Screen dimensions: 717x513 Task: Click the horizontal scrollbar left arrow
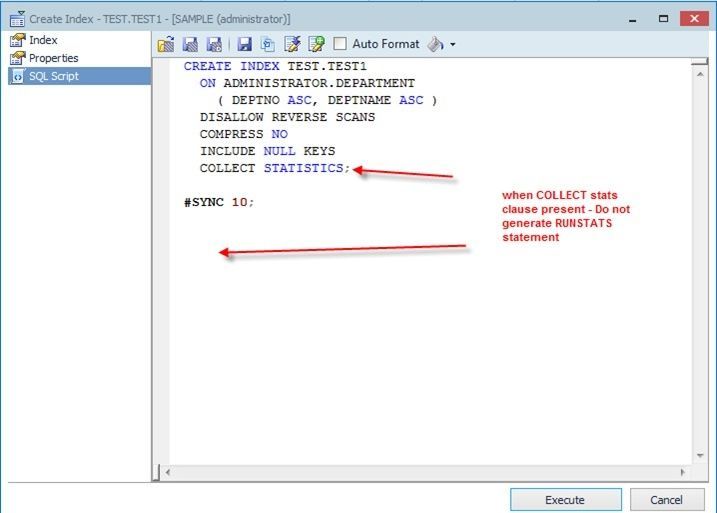tap(168, 472)
